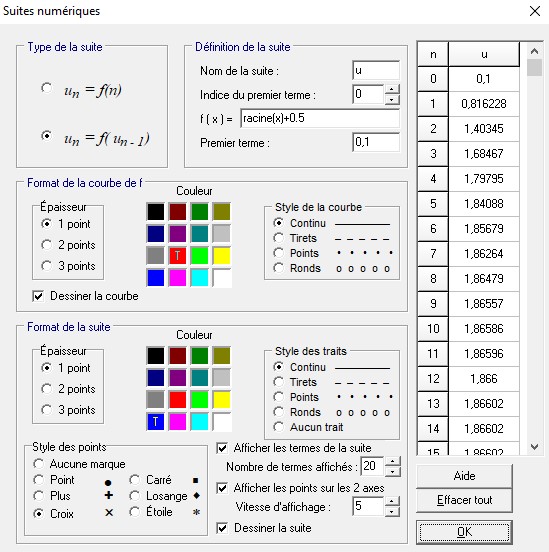Choose Croix as the point style
Image resolution: width=549 pixels, height=552 pixels.
(38, 514)
